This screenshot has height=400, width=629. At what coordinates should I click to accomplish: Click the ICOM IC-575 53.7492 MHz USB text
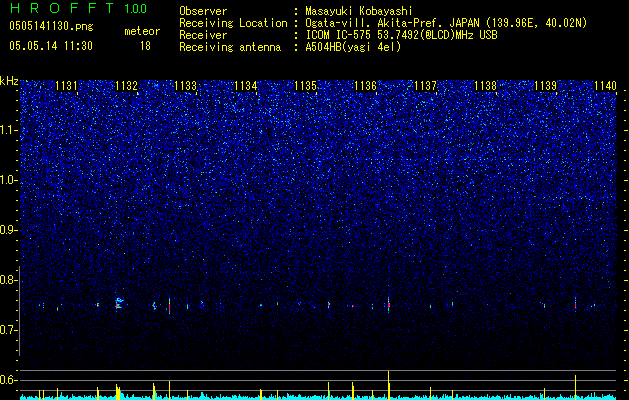click(401, 35)
